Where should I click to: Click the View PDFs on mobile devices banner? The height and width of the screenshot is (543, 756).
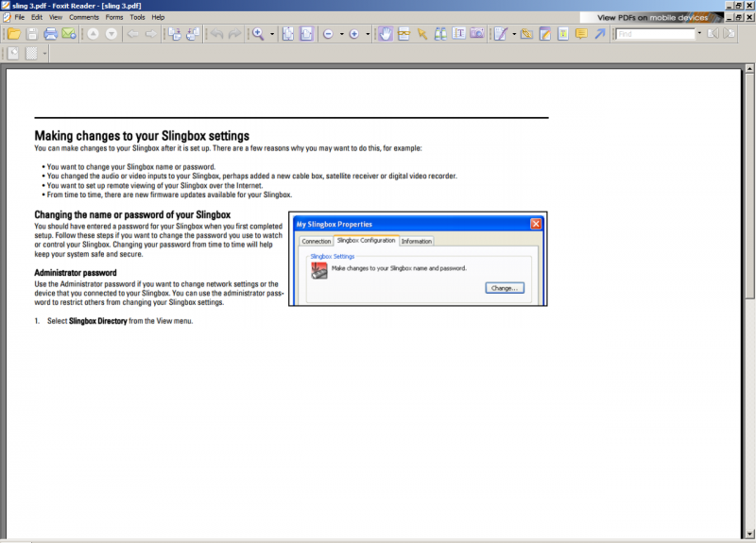[x=652, y=17]
